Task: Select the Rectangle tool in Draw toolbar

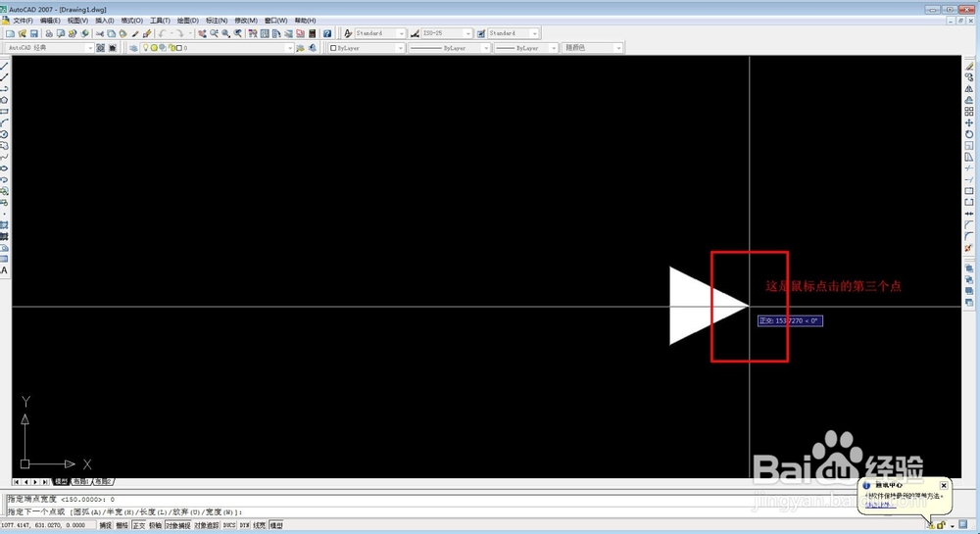Action: tap(4, 111)
